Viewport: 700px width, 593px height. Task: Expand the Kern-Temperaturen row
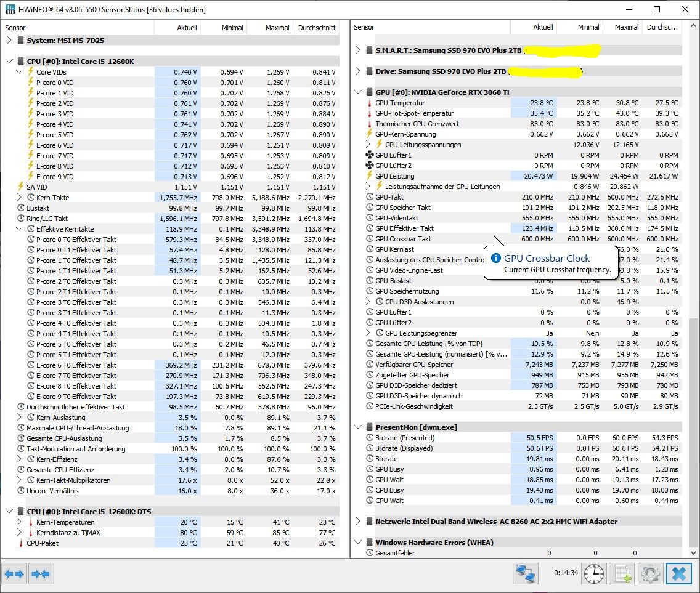(x=19, y=522)
